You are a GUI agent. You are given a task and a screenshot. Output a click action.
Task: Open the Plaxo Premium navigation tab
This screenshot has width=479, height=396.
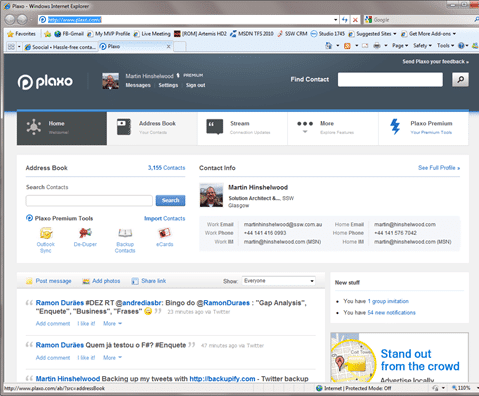pos(423,128)
